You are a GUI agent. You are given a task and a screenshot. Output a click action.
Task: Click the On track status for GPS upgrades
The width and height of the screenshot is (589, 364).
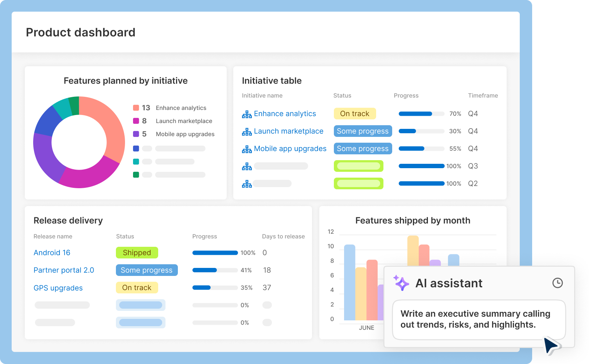[137, 288]
